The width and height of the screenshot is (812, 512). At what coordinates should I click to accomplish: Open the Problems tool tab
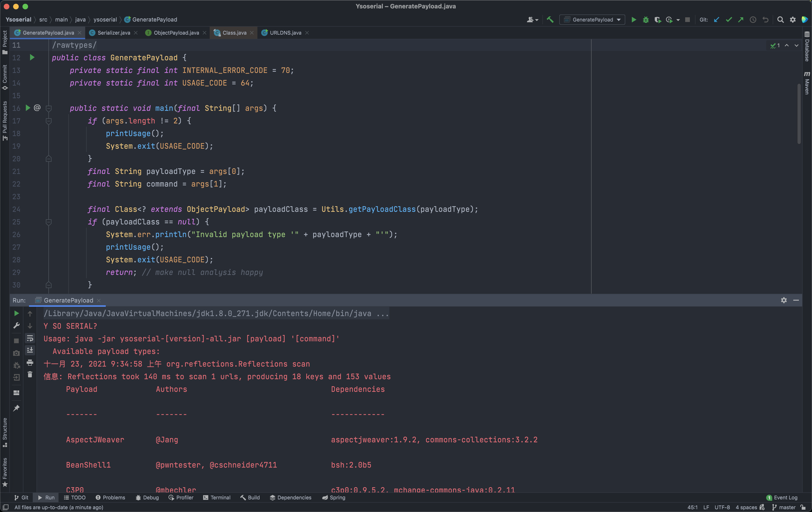point(110,497)
